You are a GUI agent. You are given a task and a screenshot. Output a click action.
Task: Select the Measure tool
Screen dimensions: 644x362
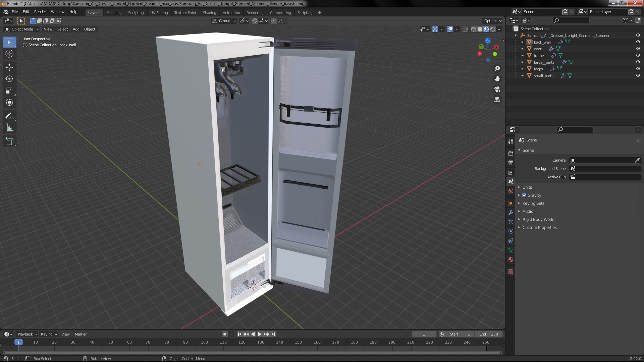[x=9, y=128]
